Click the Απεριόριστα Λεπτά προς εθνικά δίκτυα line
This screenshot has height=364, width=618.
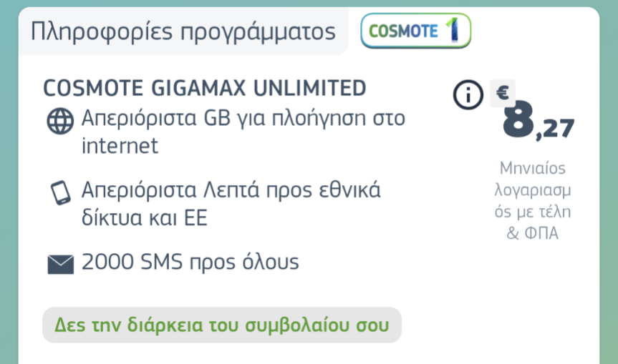click(231, 204)
